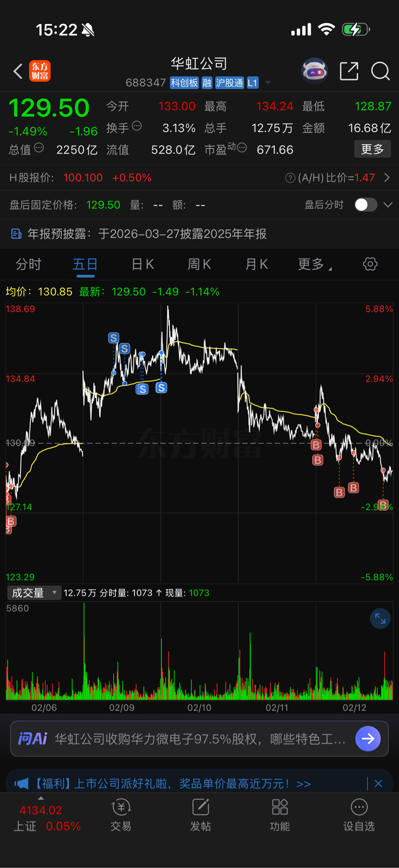
Task: Toggle the 盘后分时 switch
Action: [366, 205]
